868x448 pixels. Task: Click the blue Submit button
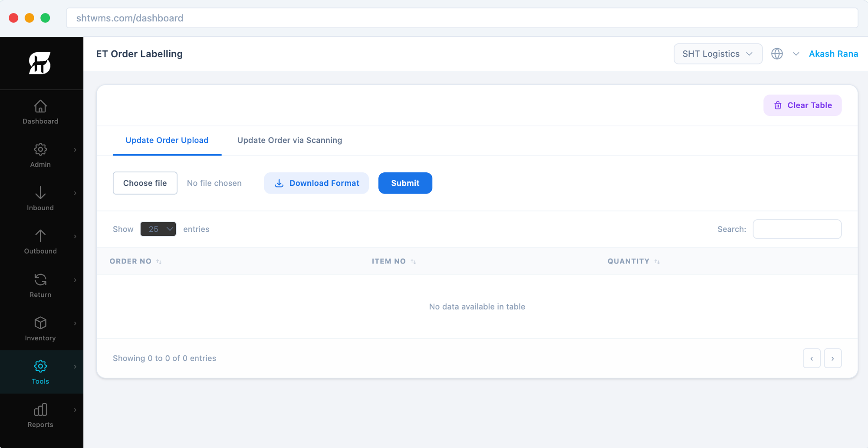[x=405, y=183]
